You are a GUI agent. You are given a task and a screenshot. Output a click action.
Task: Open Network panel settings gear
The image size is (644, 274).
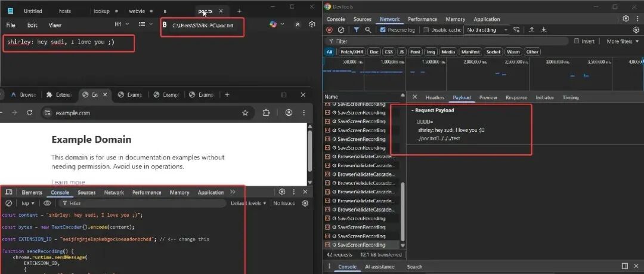[636, 30]
